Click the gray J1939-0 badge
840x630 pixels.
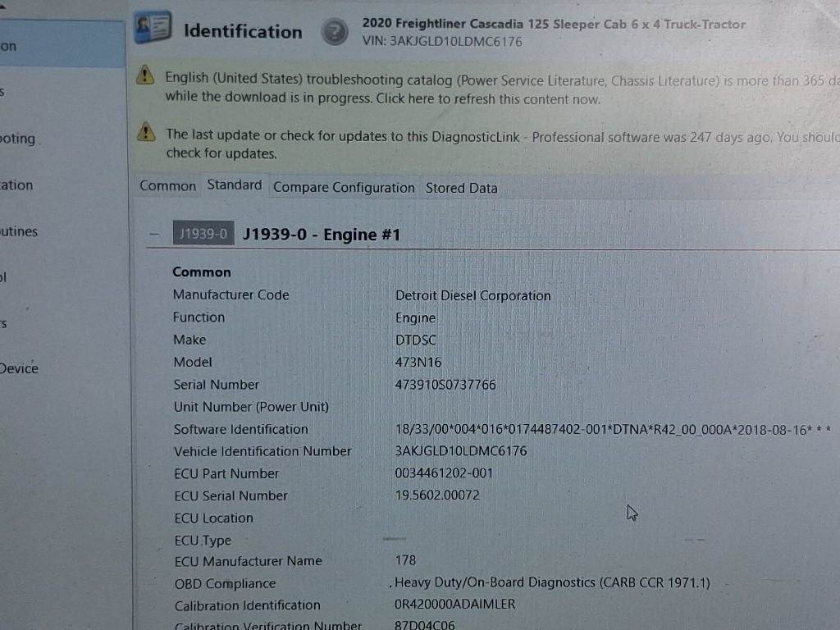[203, 234]
